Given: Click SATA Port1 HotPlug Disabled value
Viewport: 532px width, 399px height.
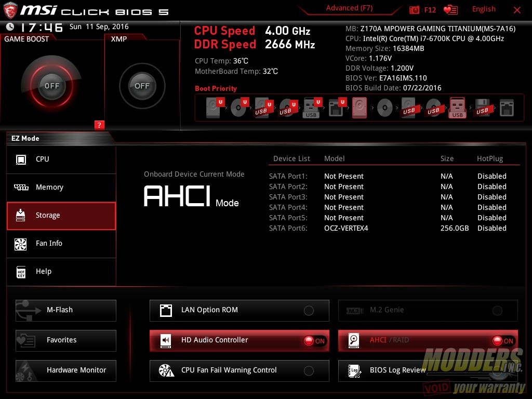Looking at the screenshot, I should click(492, 177).
